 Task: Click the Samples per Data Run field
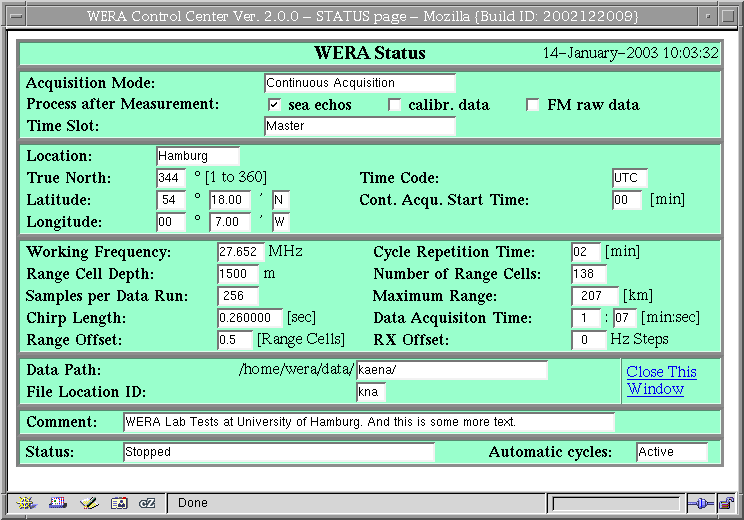[238, 296]
